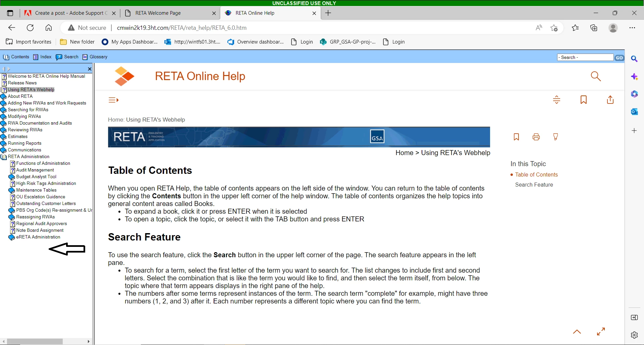Jump to 'Table of Contents' section link

[536, 175]
